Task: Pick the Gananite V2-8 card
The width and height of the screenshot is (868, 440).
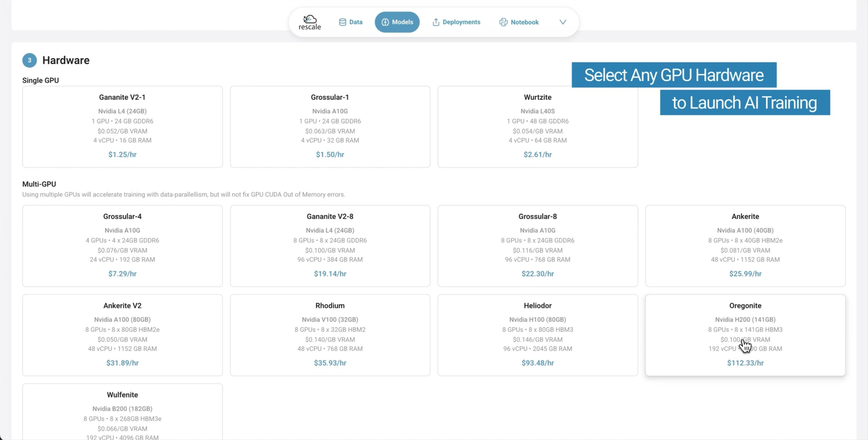Action: [330, 246]
